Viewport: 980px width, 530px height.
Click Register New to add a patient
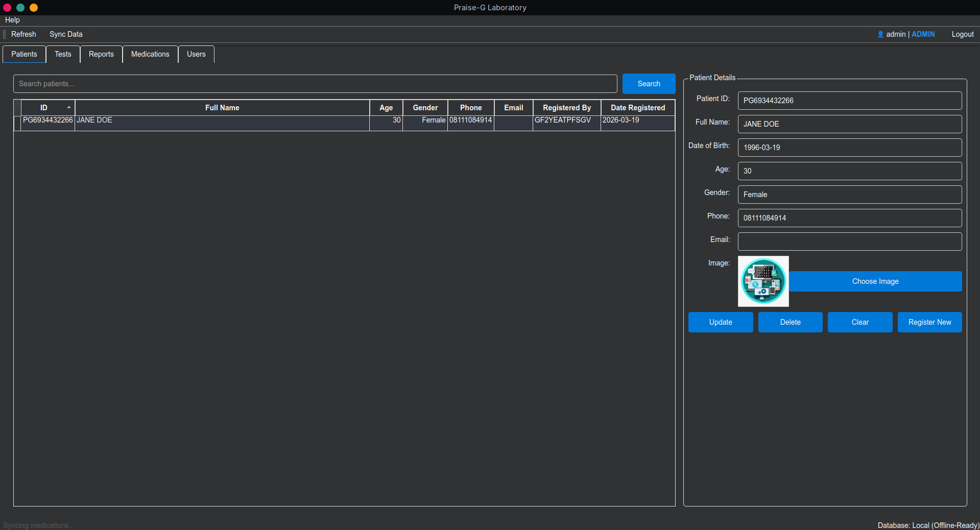click(x=929, y=322)
